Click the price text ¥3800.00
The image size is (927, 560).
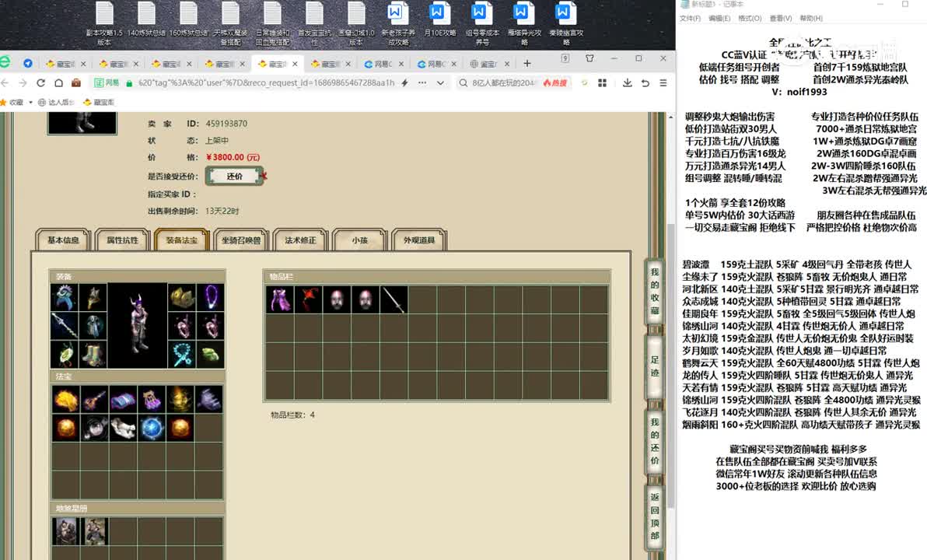233,157
